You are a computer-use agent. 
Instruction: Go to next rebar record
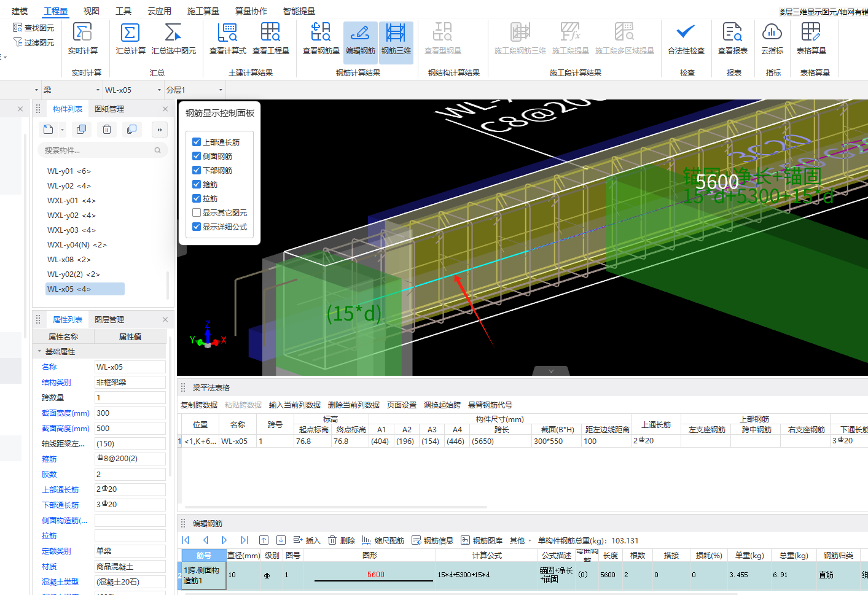click(x=224, y=540)
